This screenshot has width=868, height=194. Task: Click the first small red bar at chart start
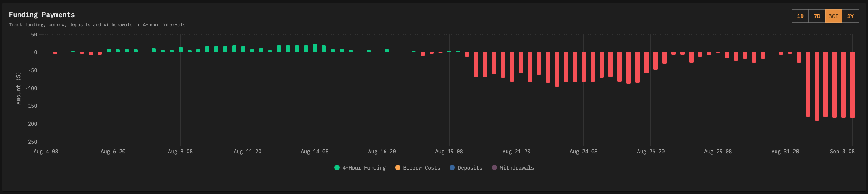click(55, 53)
